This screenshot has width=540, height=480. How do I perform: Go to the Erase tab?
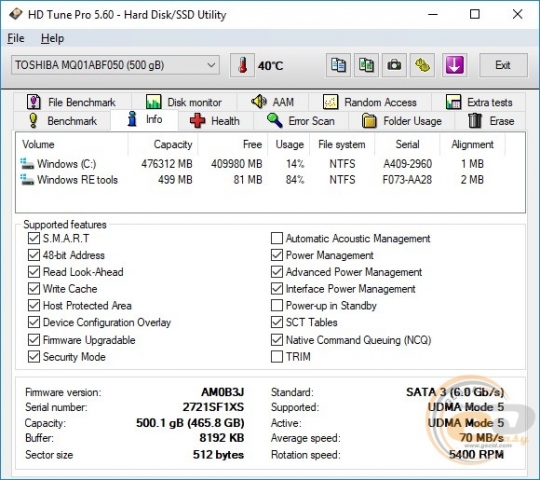tap(490, 121)
